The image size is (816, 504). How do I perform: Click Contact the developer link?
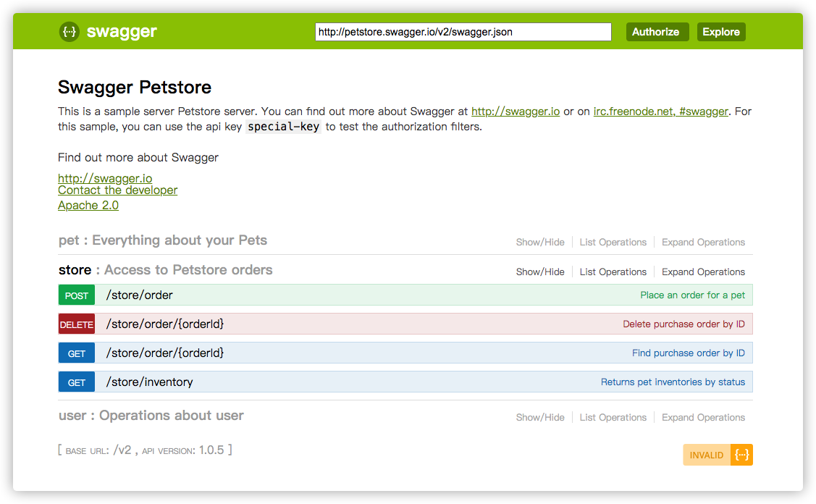click(117, 190)
